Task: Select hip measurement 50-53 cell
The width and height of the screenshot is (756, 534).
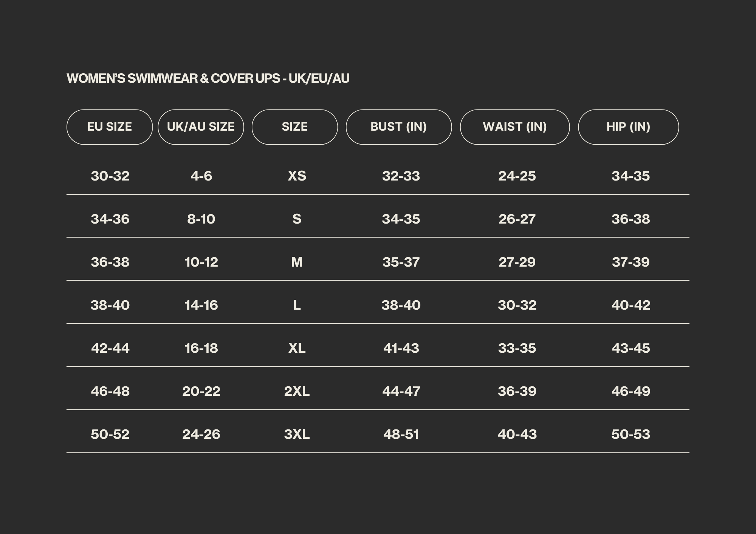Action: click(631, 434)
